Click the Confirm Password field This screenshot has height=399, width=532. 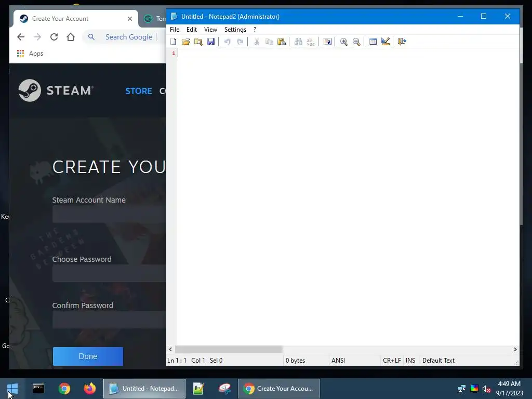[x=109, y=320]
